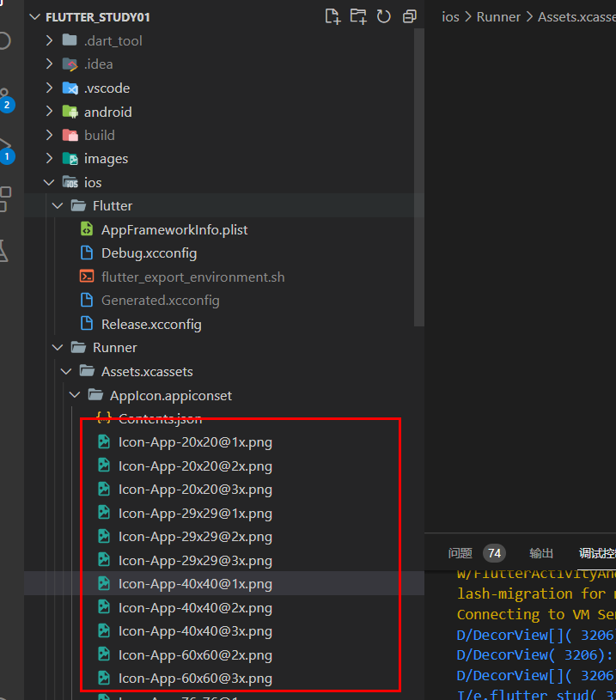Open the 输出 (Output) panel tab
Image resolution: width=616 pixels, height=700 pixels.
[541, 554]
